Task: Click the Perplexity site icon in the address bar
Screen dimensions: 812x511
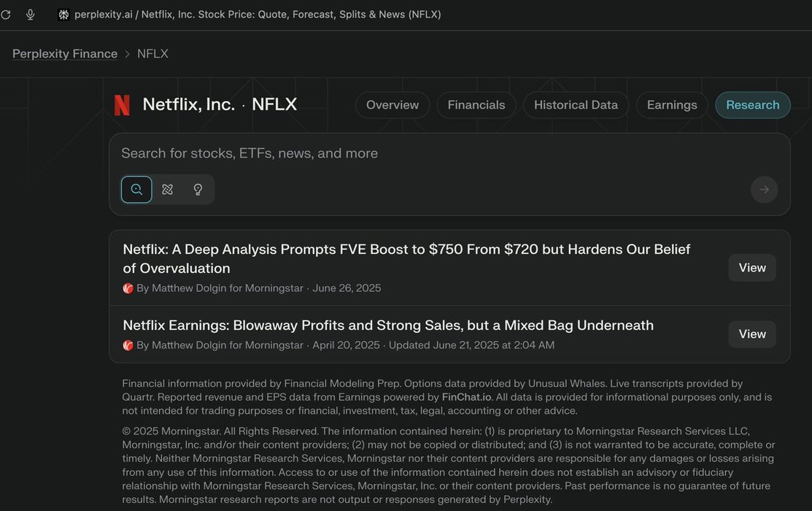Action: coord(63,15)
